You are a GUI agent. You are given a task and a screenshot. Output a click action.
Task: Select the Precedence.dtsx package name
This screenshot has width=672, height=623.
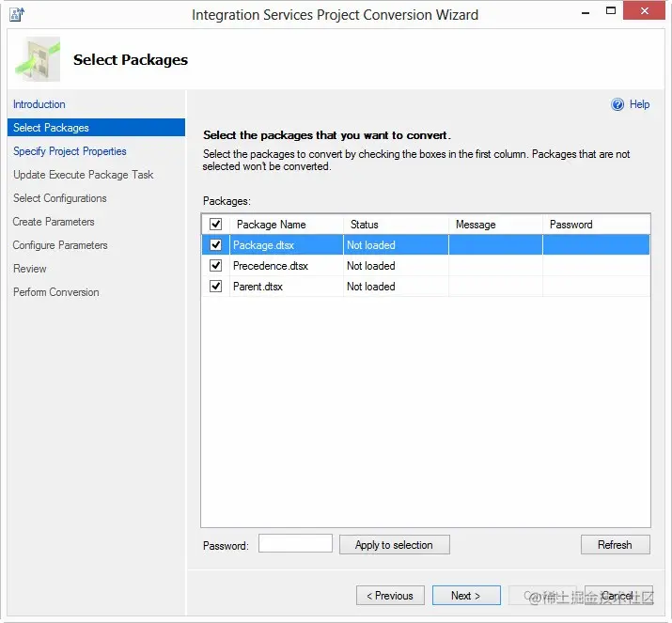click(271, 266)
